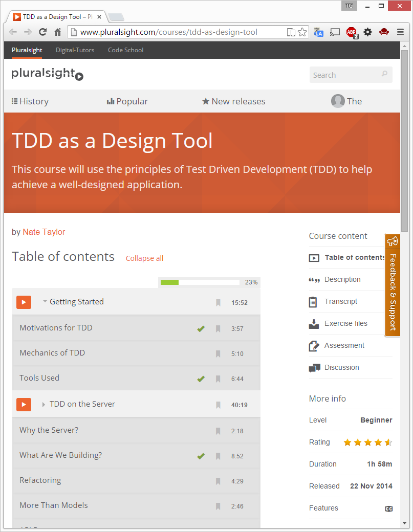This screenshot has height=532, width=413.
Task: Play the Getting Started module
Action: click(x=24, y=302)
